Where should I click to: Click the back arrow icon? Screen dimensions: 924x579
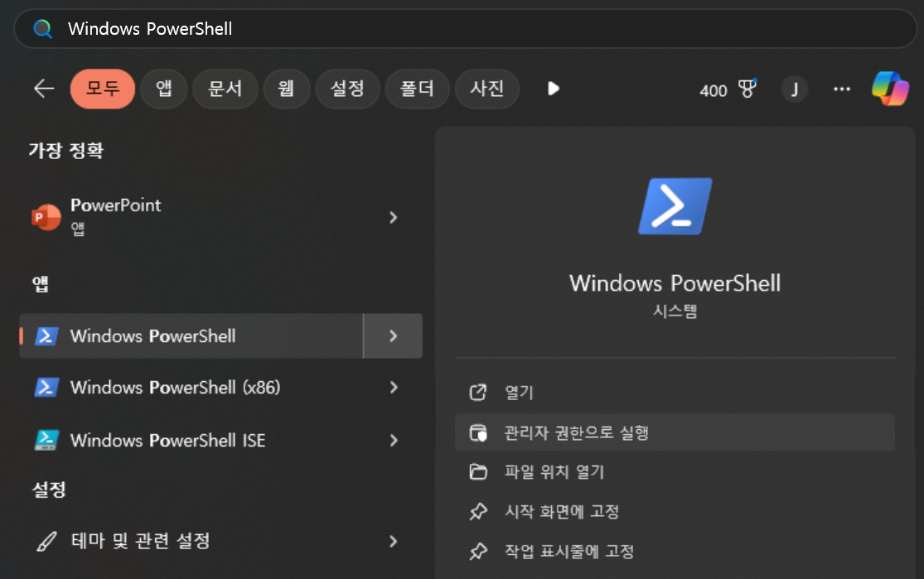pos(44,89)
